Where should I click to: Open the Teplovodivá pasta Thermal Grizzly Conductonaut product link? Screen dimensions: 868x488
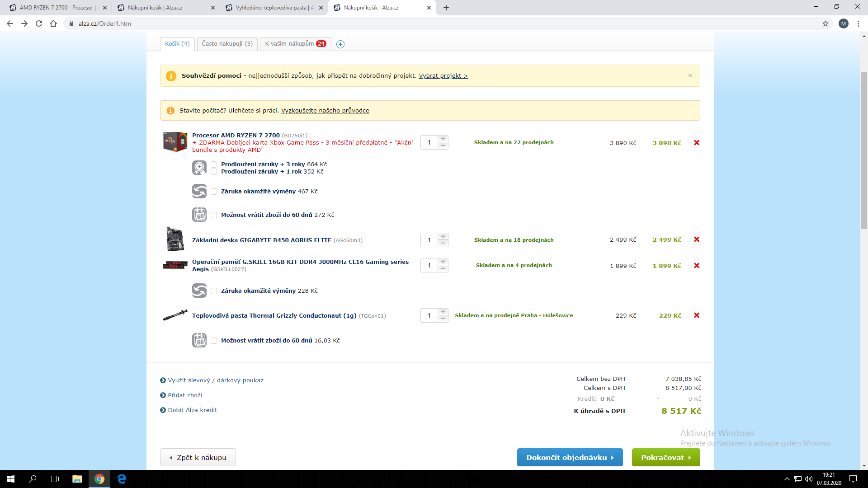tap(274, 316)
